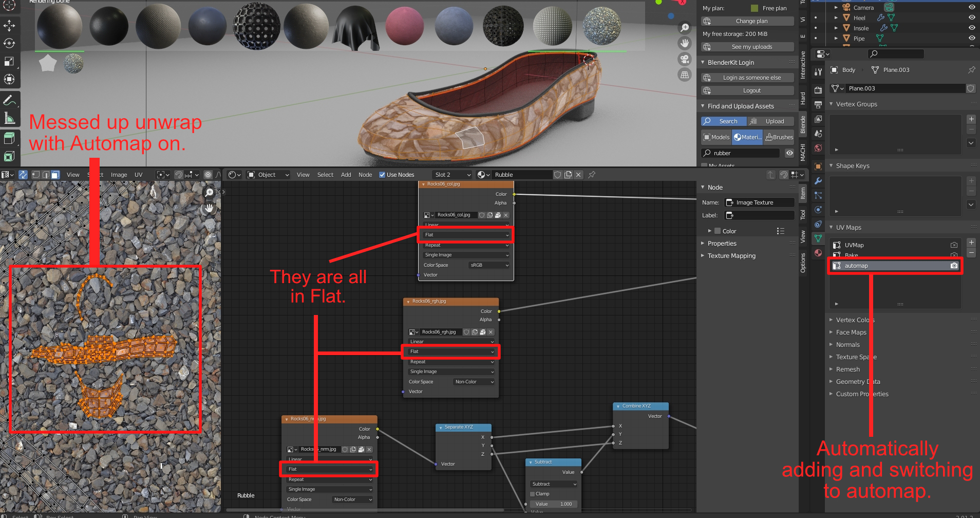980x518 pixels.
Task: Toggle UV sync selection in UV editor header
Action: pos(23,175)
